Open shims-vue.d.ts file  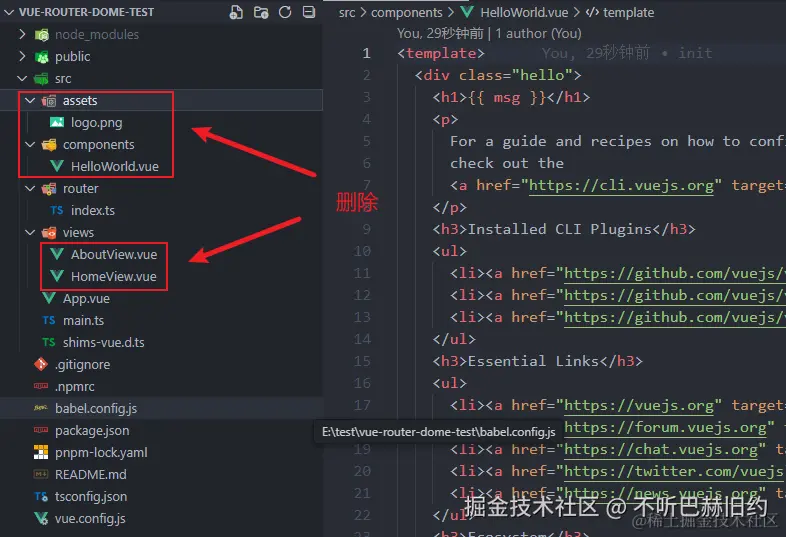pyautogui.click(x=104, y=342)
